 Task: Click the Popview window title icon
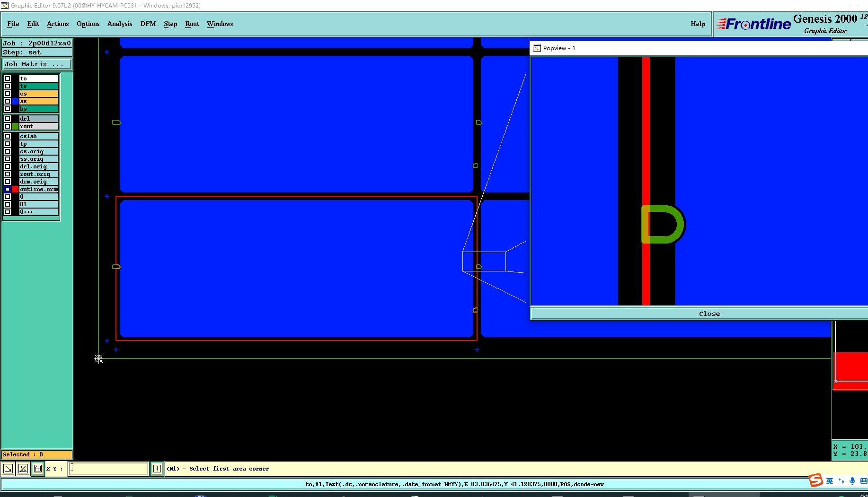(x=537, y=48)
